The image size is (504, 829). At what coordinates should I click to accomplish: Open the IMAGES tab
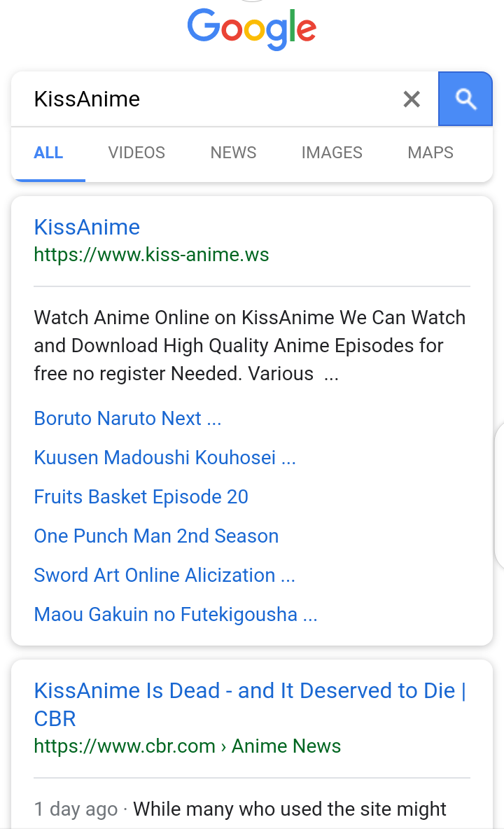coord(332,153)
